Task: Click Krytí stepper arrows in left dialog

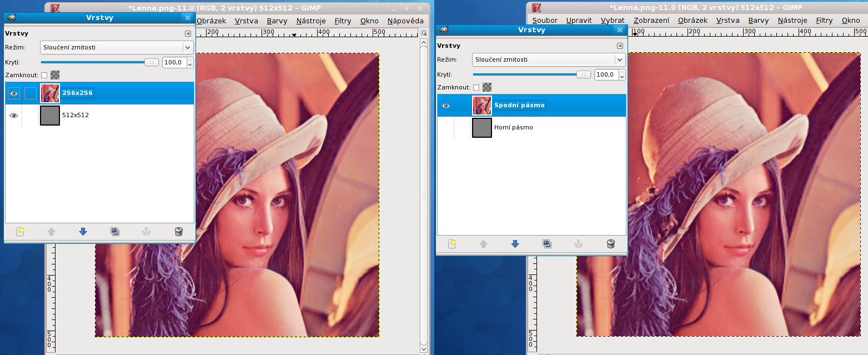Action: [190, 62]
